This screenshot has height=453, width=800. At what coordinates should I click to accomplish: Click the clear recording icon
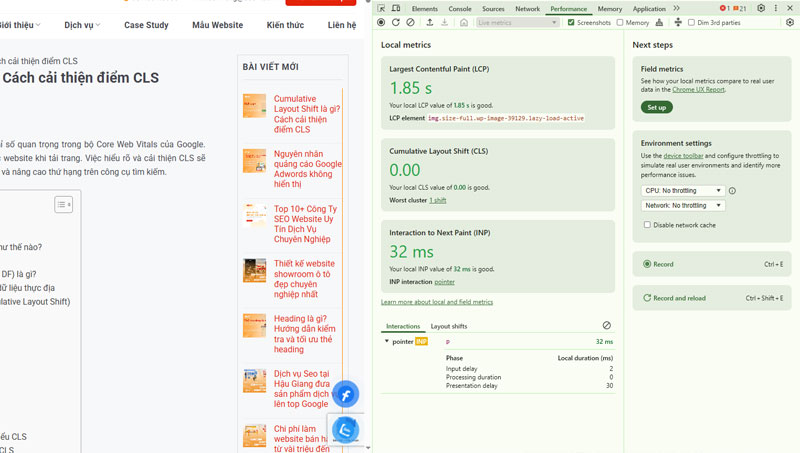click(410, 22)
